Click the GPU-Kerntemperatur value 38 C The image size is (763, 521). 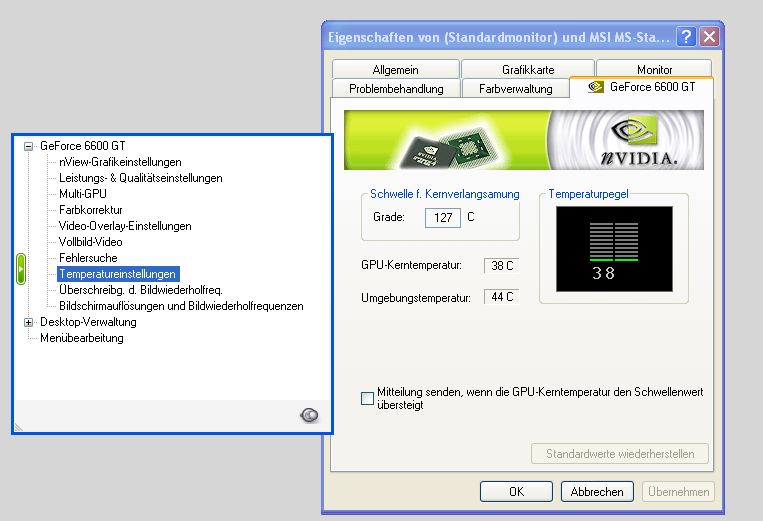tap(502, 266)
